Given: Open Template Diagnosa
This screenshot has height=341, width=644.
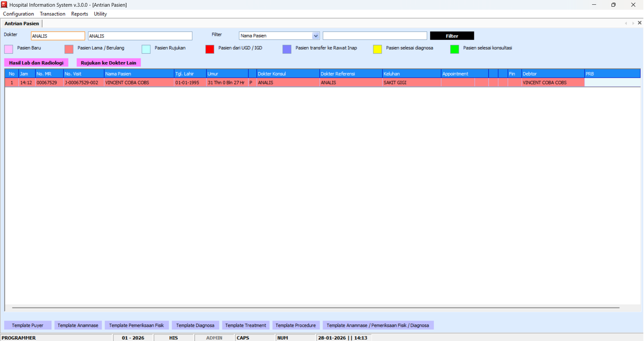Looking at the screenshot, I should coord(195,325).
